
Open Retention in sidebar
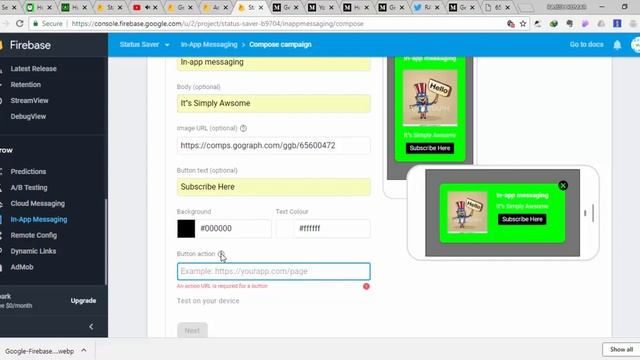[26, 84]
